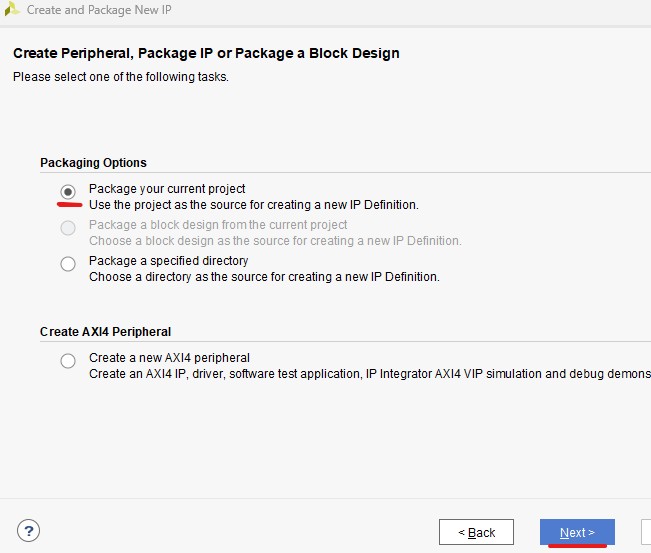Click the 'Please select one of the following tasks' text
Image resolution: width=651 pixels, height=553 pixels.
point(120,77)
